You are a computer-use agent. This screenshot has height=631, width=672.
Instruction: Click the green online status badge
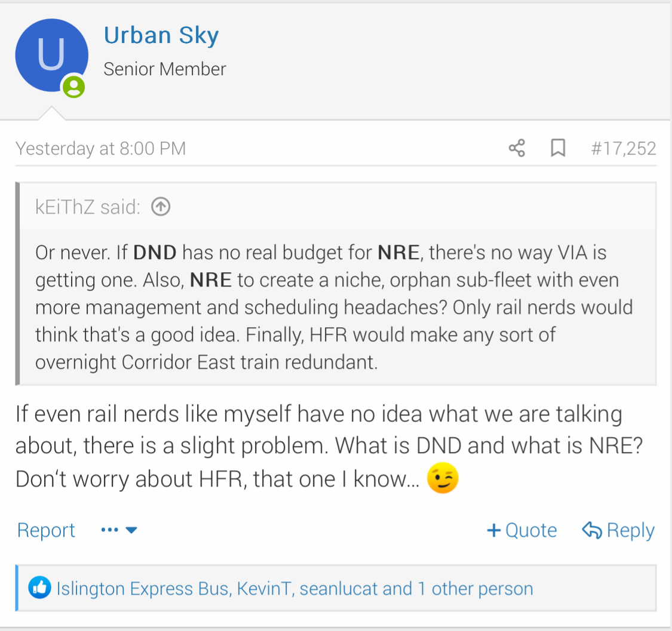tap(74, 87)
